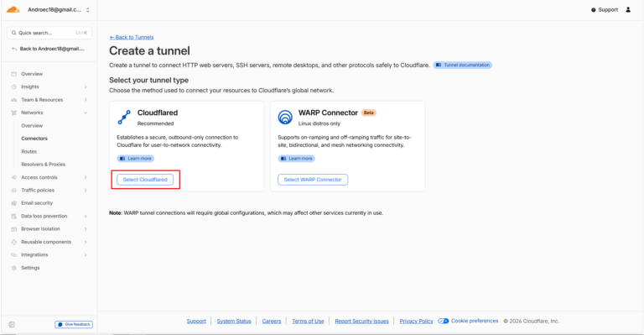Expand the Access controls chevron
Screen dimensions: 644x335
pos(86,177)
